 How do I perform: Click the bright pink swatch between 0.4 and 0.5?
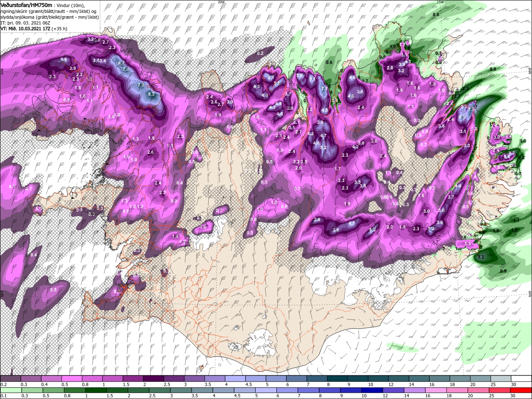click(71, 379)
